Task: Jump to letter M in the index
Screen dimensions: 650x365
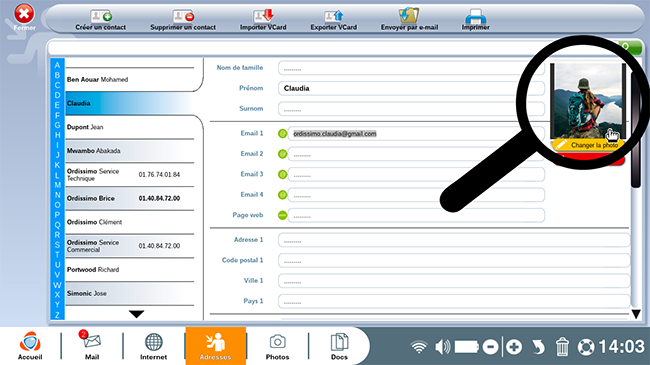Action: click(57, 185)
